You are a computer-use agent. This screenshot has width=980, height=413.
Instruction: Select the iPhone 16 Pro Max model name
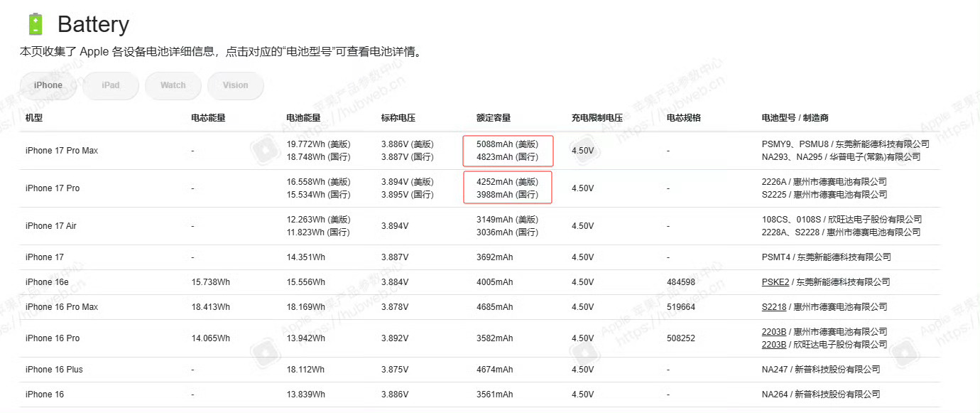pyautogui.click(x=62, y=307)
